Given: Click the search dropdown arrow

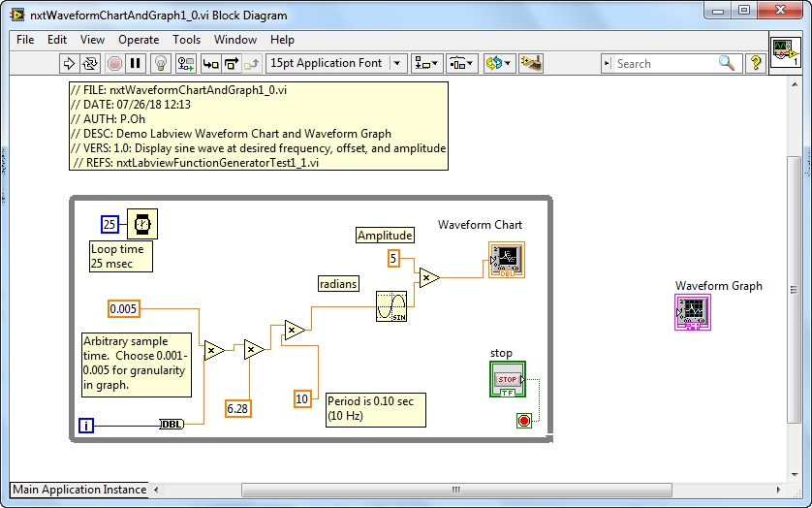Looking at the screenshot, I should coord(607,64).
